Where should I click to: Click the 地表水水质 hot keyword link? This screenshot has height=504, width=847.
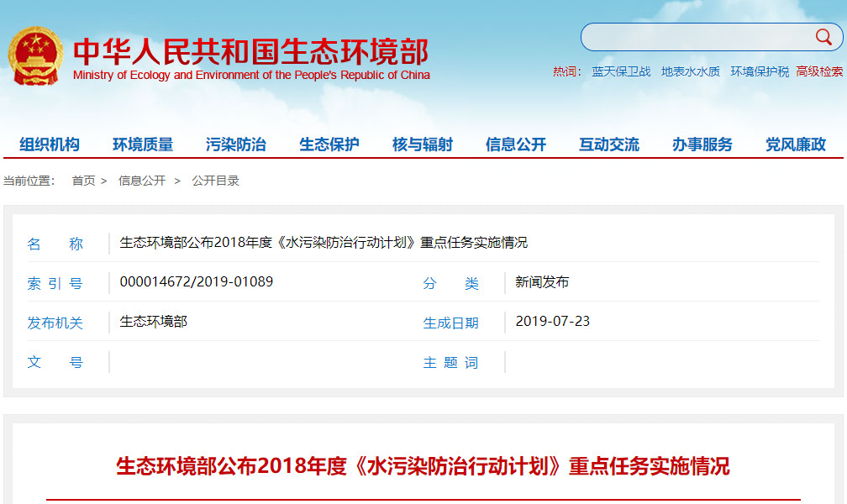[691, 71]
